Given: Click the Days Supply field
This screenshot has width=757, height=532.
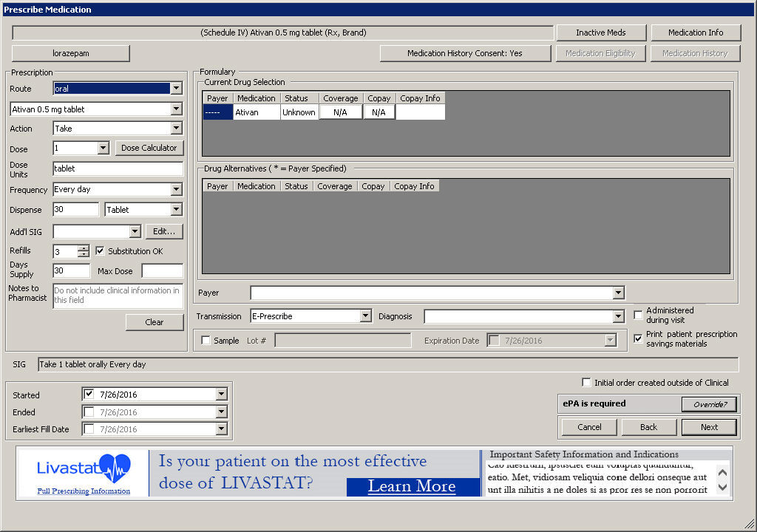Looking at the screenshot, I should pyautogui.click(x=72, y=271).
